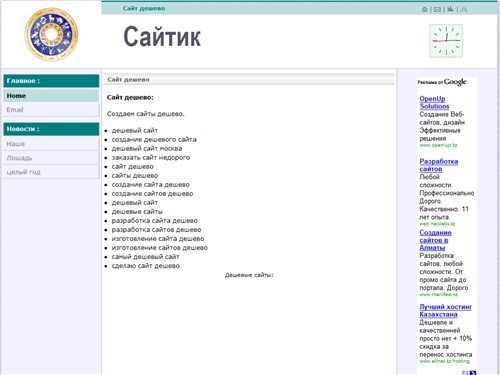Click the faded last icon in the top bar
500x375 pixels.
click(x=464, y=9)
